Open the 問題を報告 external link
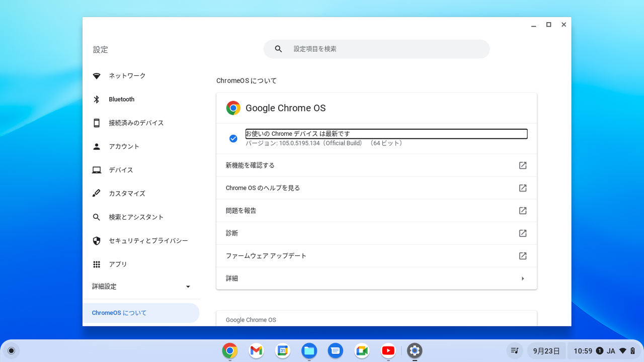Image resolution: width=644 pixels, height=362 pixels. pyautogui.click(x=376, y=210)
